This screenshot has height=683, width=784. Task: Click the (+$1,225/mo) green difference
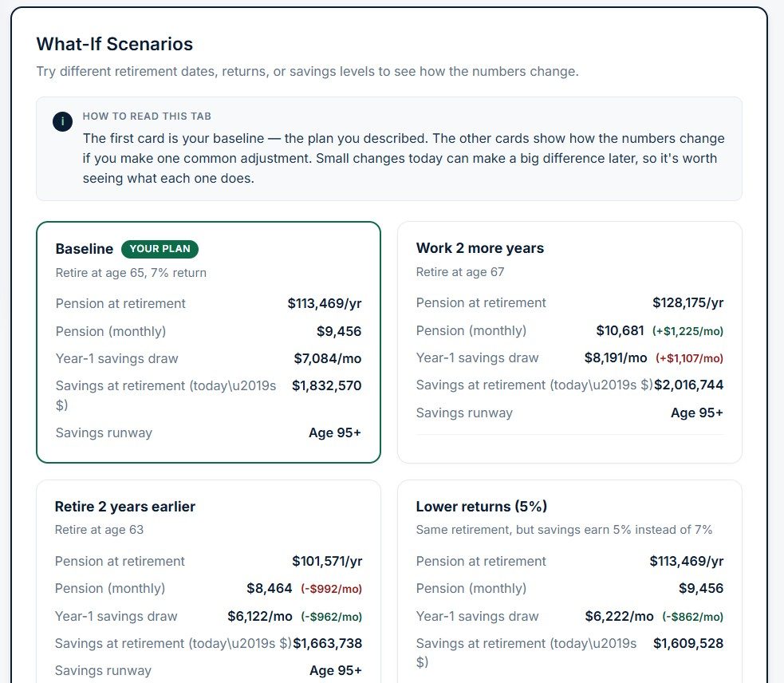click(688, 331)
